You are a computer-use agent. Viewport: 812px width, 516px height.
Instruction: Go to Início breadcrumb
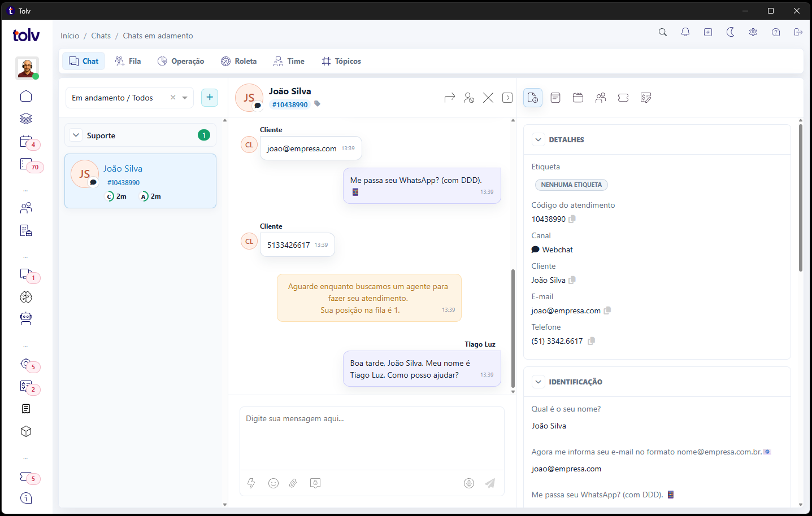click(70, 36)
